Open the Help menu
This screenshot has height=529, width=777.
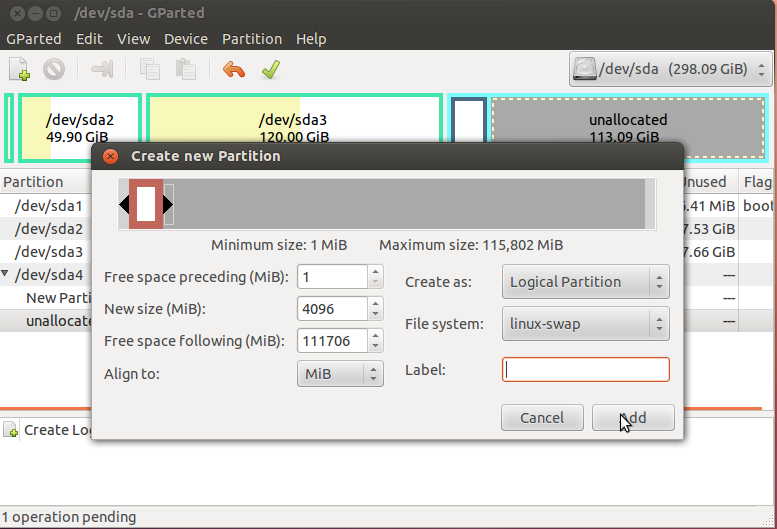(x=311, y=39)
